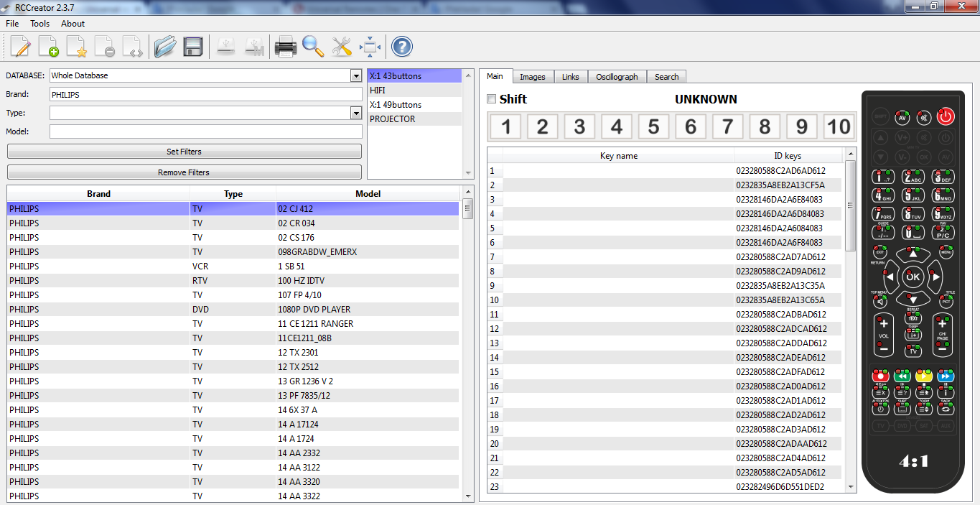Click the OK button on the remote image
Image resolution: width=980 pixels, height=505 pixels.
click(x=913, y=276)
